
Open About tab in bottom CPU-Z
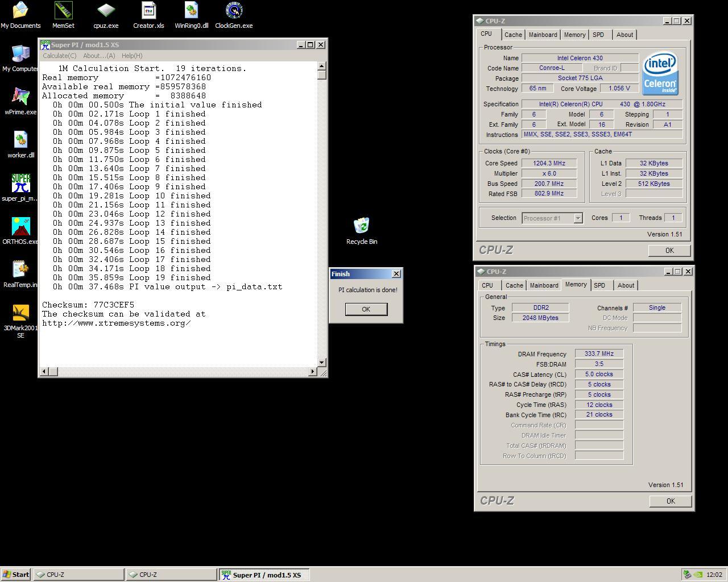point(626,285)
